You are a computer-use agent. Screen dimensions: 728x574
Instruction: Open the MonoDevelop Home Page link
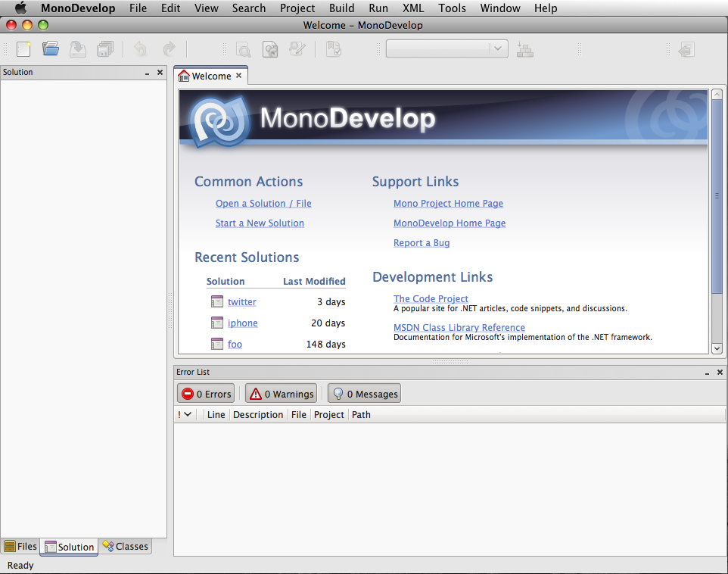[x=450, y=223]
